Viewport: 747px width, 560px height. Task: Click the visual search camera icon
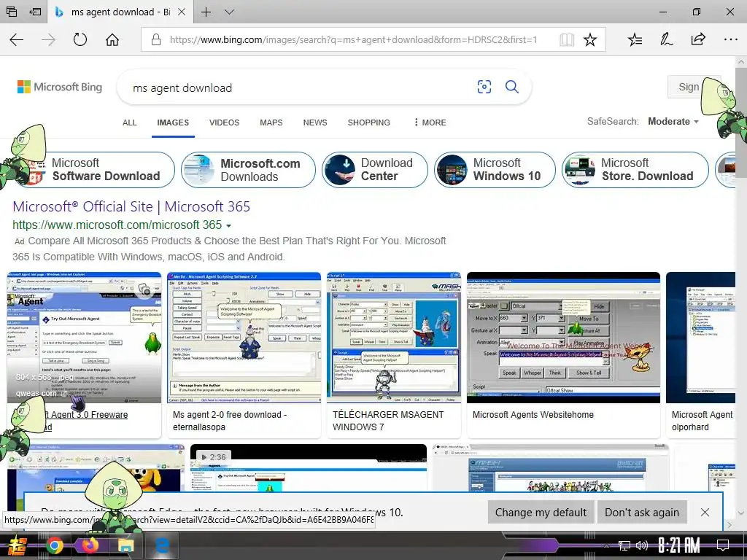484,87
